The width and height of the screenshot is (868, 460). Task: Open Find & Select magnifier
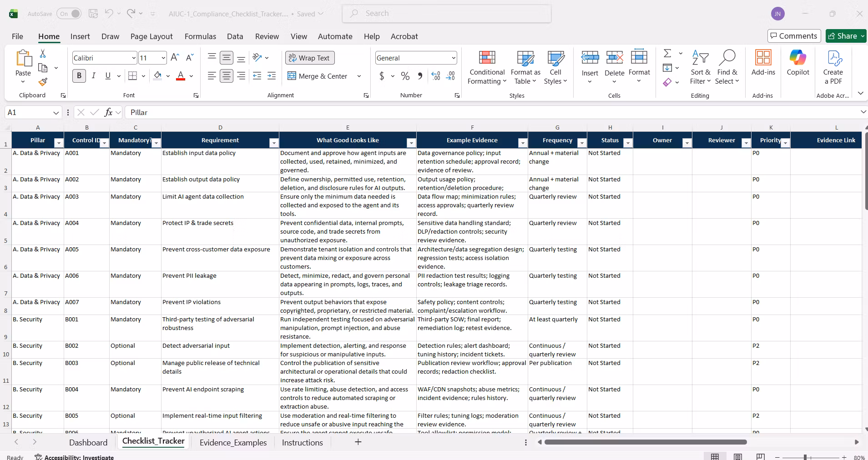coord(727,67)
